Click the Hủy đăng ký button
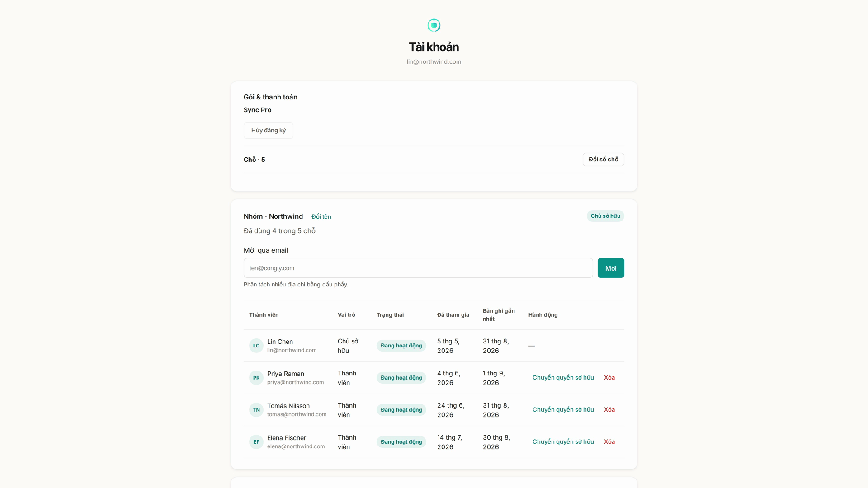 click(269, 131)
